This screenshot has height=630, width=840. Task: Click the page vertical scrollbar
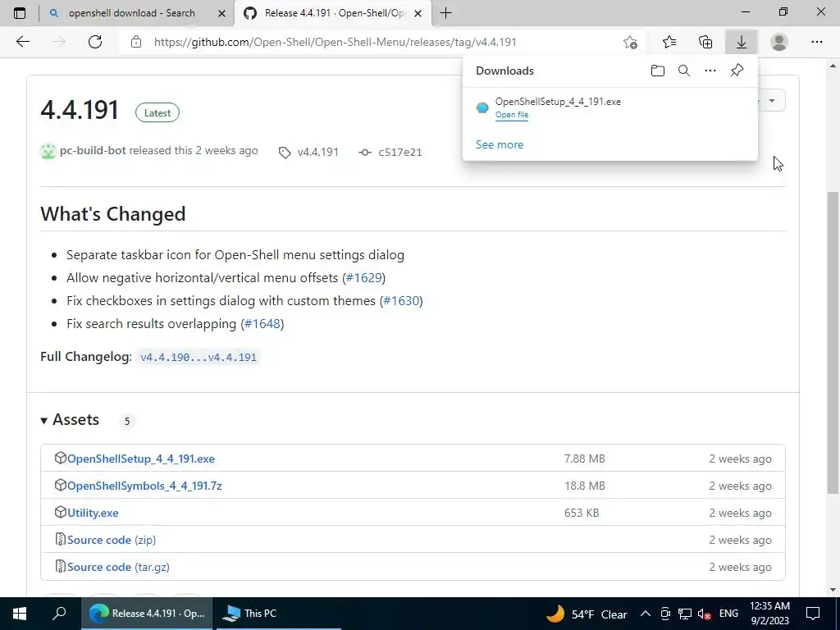833,343
